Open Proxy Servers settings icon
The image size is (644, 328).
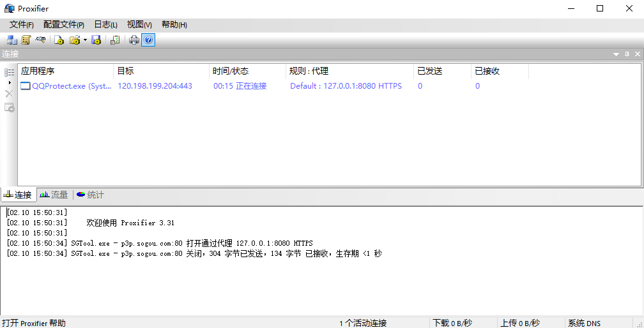coord(12,40)
